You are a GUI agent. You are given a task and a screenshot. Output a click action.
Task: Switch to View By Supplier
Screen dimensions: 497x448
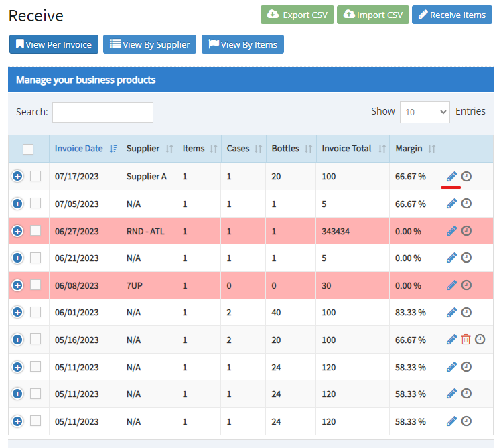(150, 44)
